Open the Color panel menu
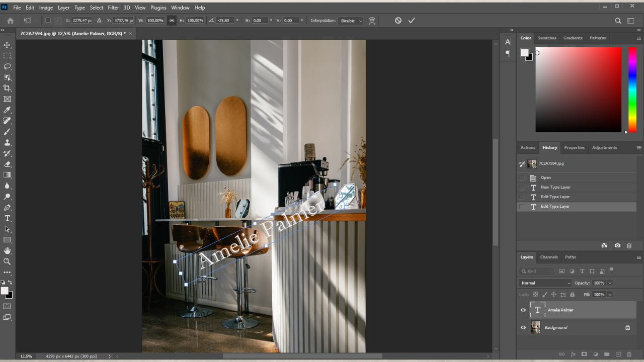The height and width of the screenshot is (362, 644). pyautogui.click(x=639, y=38)
